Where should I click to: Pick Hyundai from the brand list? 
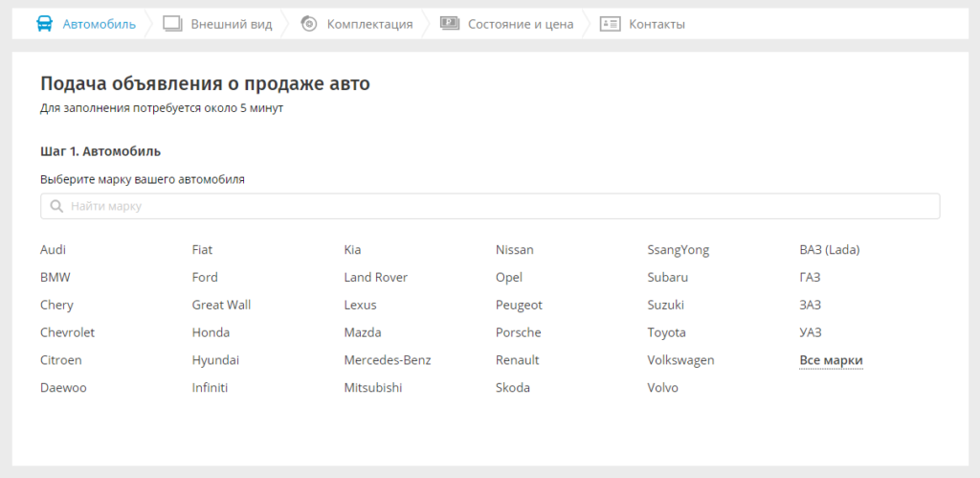coord(215,360)
